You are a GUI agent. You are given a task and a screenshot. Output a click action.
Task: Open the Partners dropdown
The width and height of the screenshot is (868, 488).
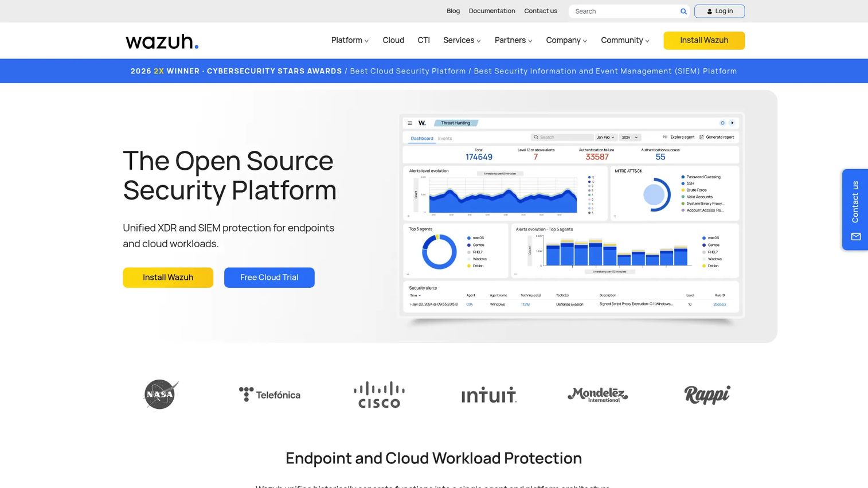[x=514, y=40]
